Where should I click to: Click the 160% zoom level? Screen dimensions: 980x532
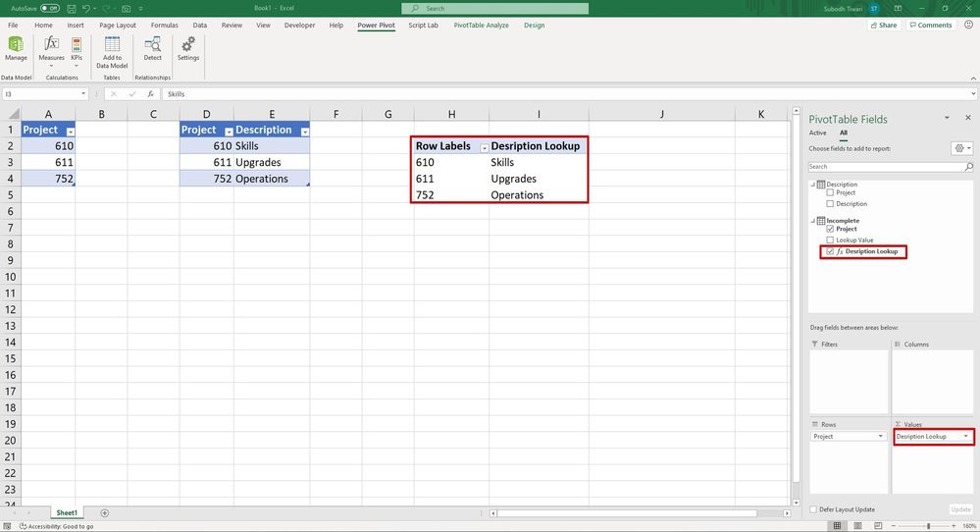[968, 526]
